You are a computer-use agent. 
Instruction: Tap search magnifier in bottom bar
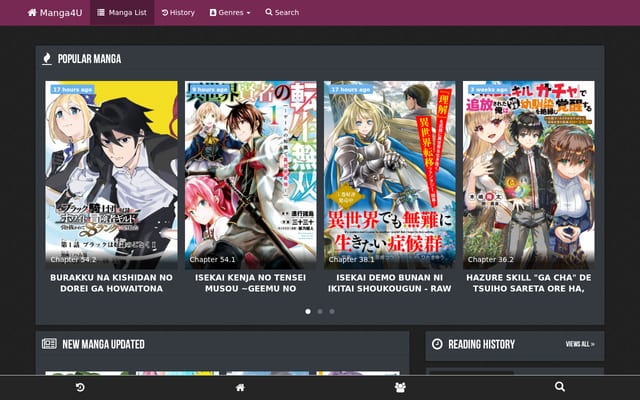pyautogui.click(x=560, y=387)
